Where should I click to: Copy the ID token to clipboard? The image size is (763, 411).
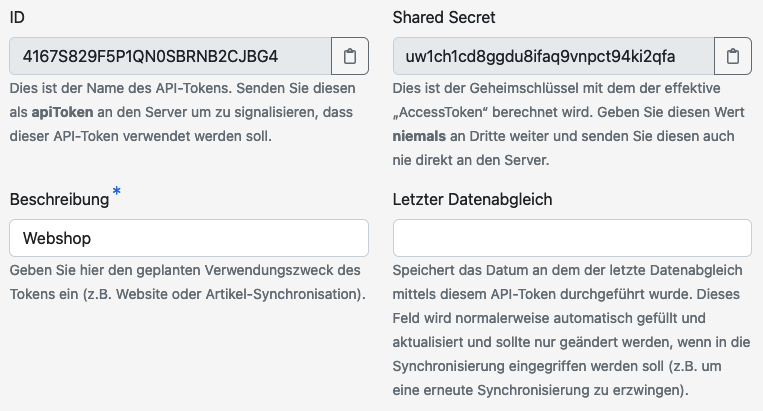coord(350,56)
